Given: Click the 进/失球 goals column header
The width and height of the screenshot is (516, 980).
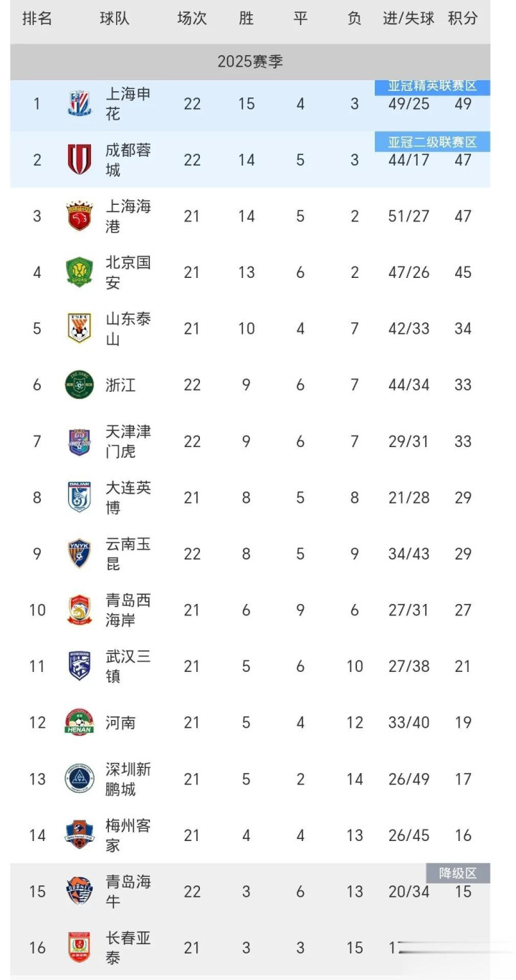Looking at the screenshot, I should pyautogui.click(x=408, y=19).
